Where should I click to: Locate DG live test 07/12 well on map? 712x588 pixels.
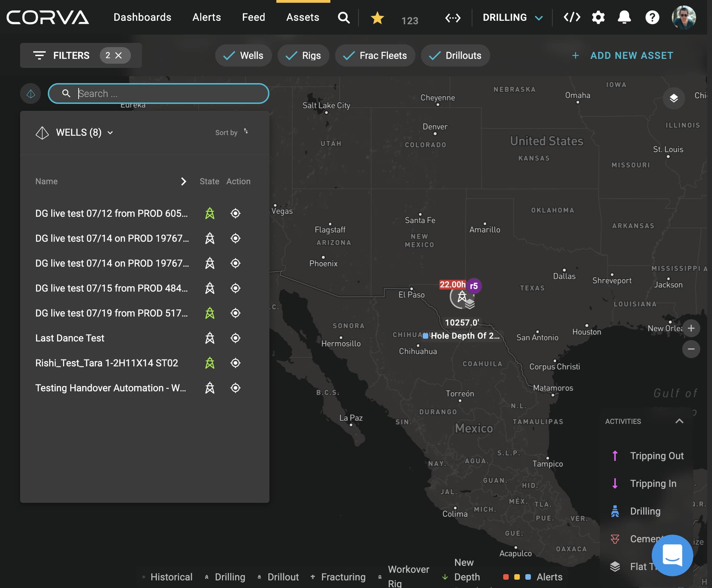[x=235, y=214]
